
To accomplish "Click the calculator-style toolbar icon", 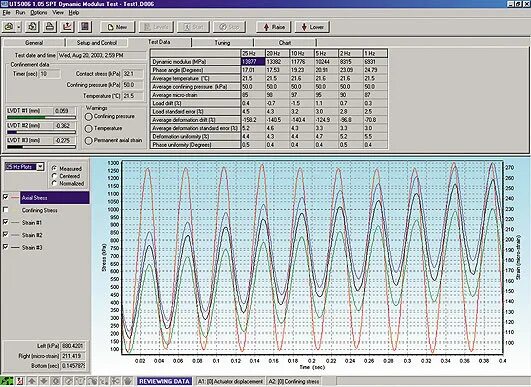I will click(x=85, y=27).
